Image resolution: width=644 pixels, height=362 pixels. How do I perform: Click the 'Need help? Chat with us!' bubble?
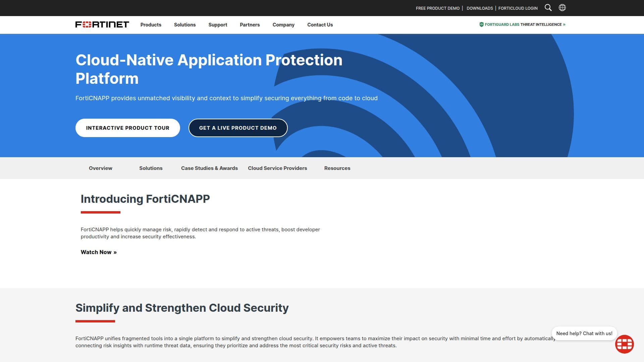point(584,333)
